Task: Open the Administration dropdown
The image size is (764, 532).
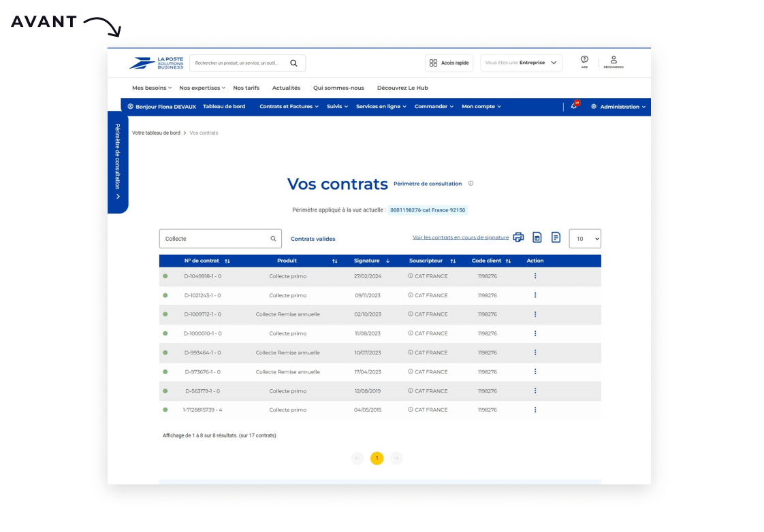Action: (x=618, y=107)
